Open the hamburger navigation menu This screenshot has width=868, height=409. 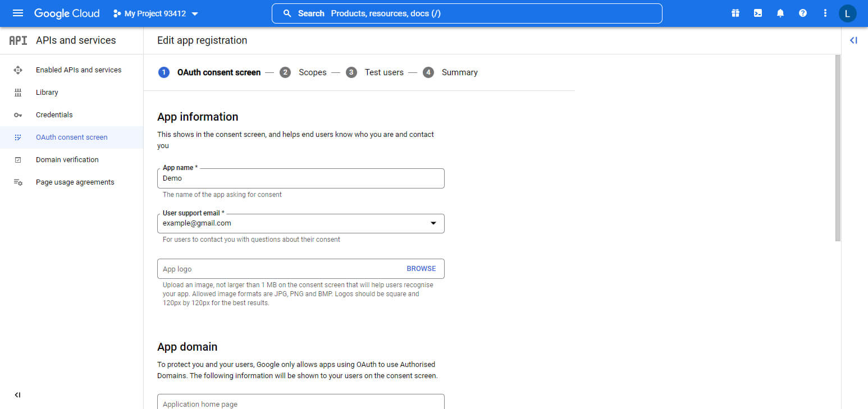pos(18,13)
